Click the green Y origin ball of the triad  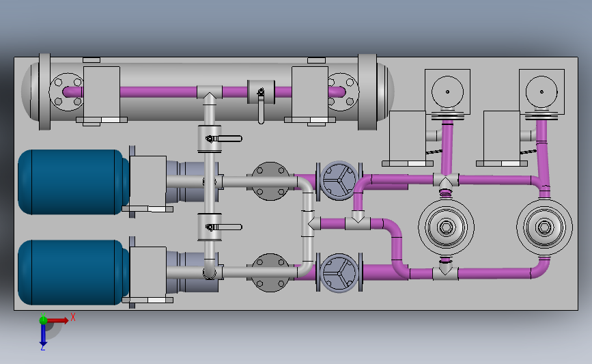(x=43, y=320)
